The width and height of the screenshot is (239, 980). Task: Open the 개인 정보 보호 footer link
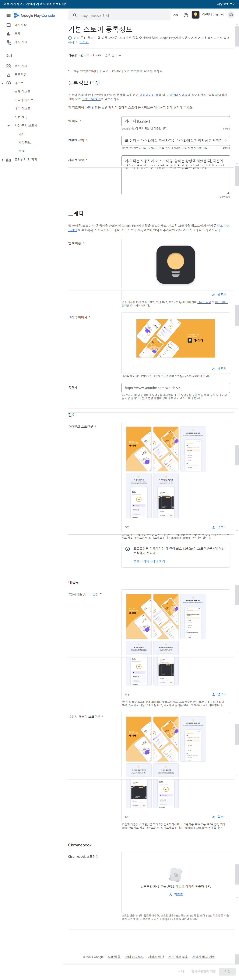coord(178,957)
